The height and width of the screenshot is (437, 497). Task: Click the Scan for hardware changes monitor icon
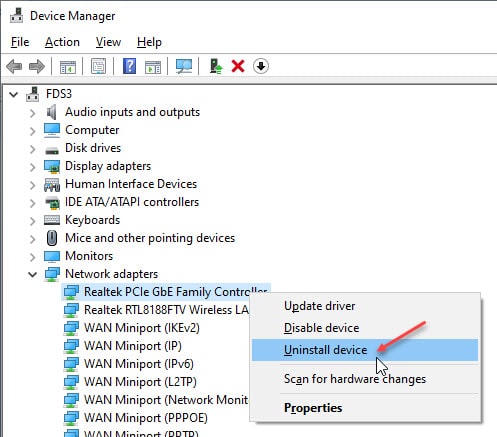pos(184,66)
